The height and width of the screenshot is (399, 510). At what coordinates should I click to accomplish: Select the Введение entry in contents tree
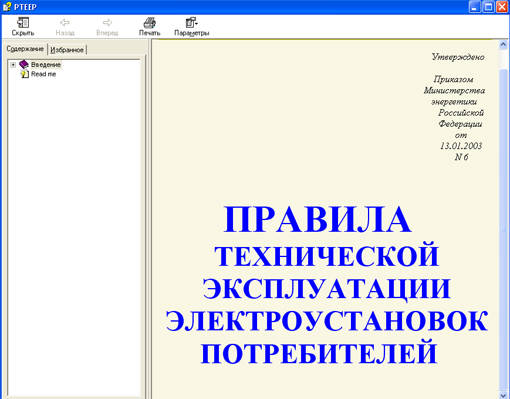(46, 64)
